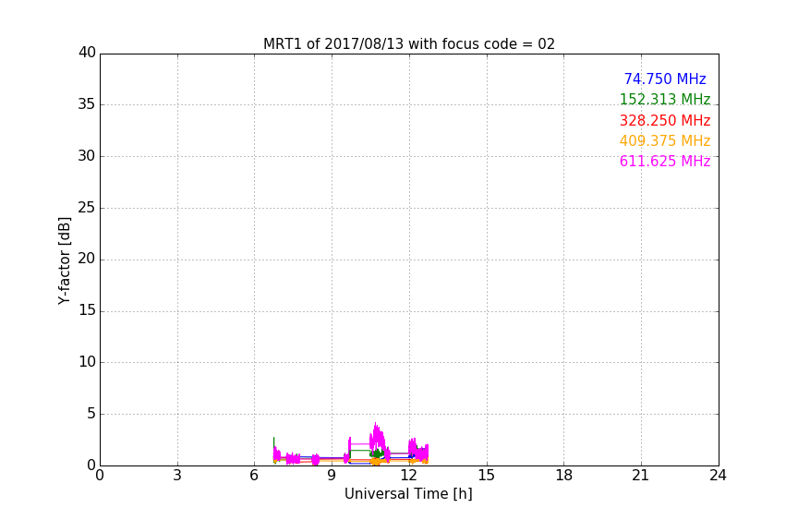The image size is (798, 532).
Task: Click the x-axis tick label 3
Action: pos(177,476)
